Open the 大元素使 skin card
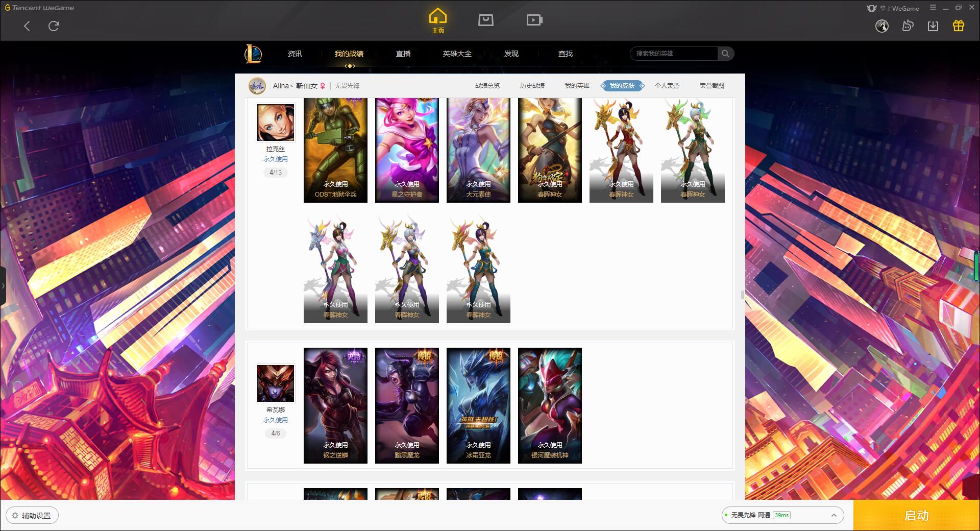The image size is (980, 531). [478, 150]
